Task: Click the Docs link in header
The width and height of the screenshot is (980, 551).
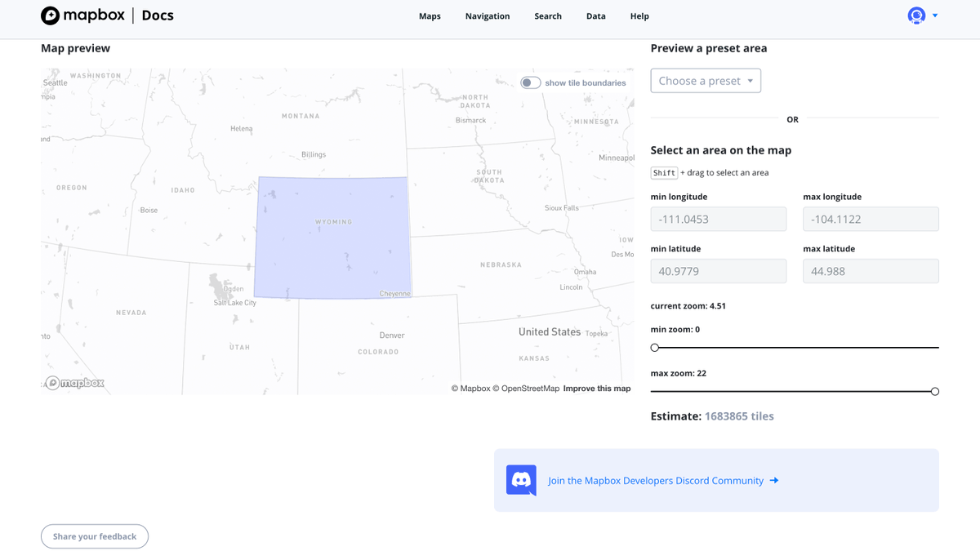Action: pyautogui.click(x=158, y=16)
